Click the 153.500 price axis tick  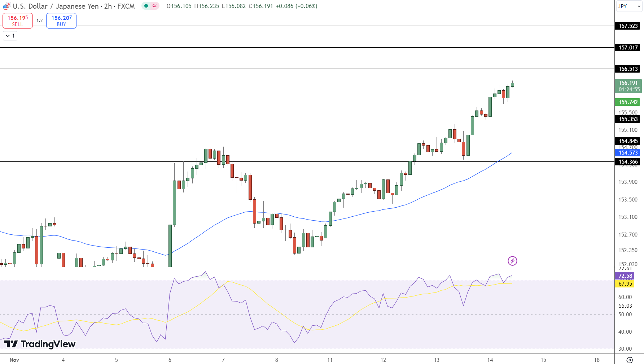(628, 200)
